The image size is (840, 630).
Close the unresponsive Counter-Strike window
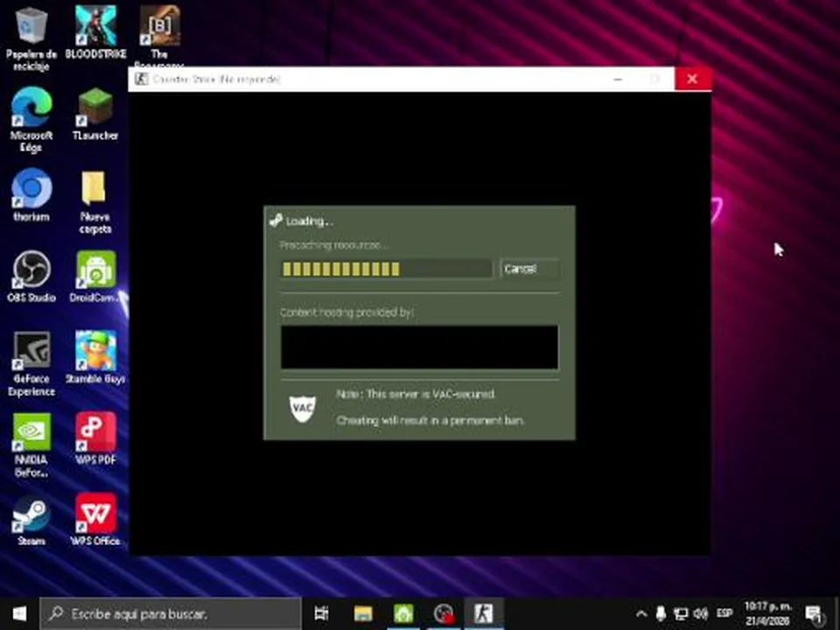coord(693,80)
